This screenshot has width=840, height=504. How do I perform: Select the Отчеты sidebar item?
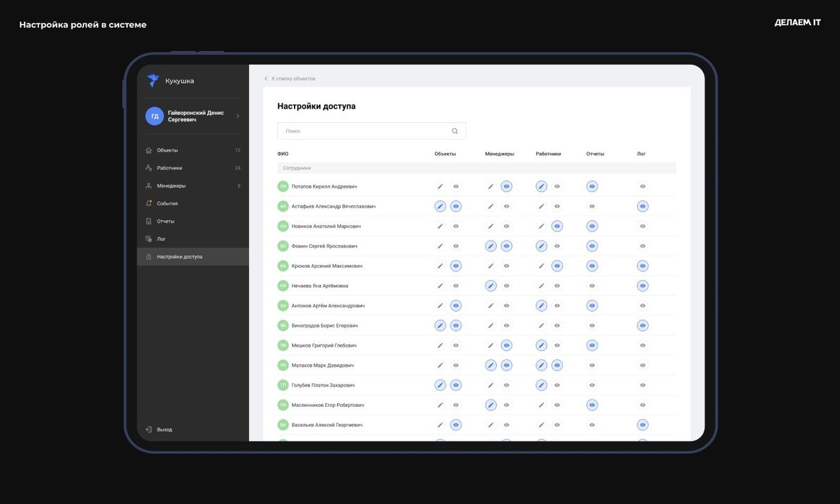click(165, 221)
